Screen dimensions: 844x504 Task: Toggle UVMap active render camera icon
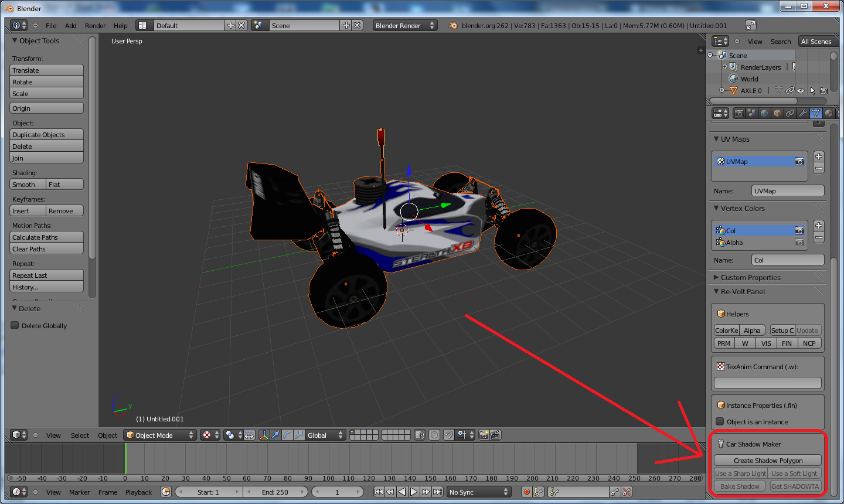(799, 161)
